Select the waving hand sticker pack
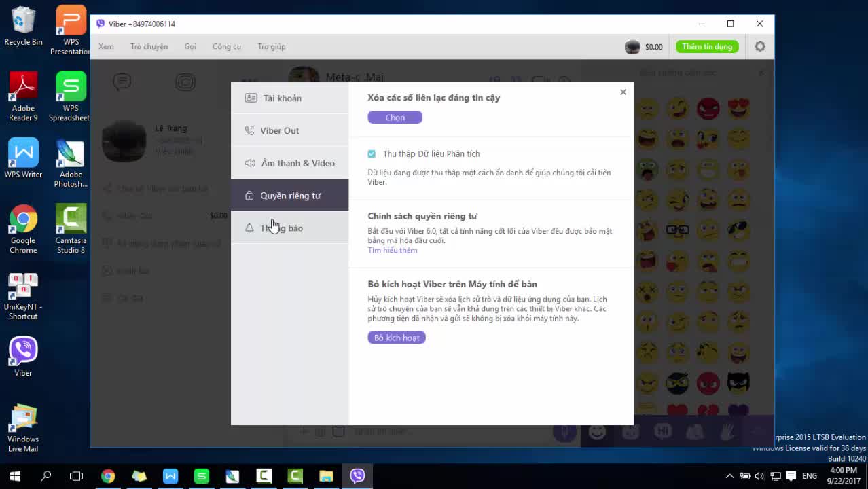Screen dimensions: 868x489 point(728,431)
